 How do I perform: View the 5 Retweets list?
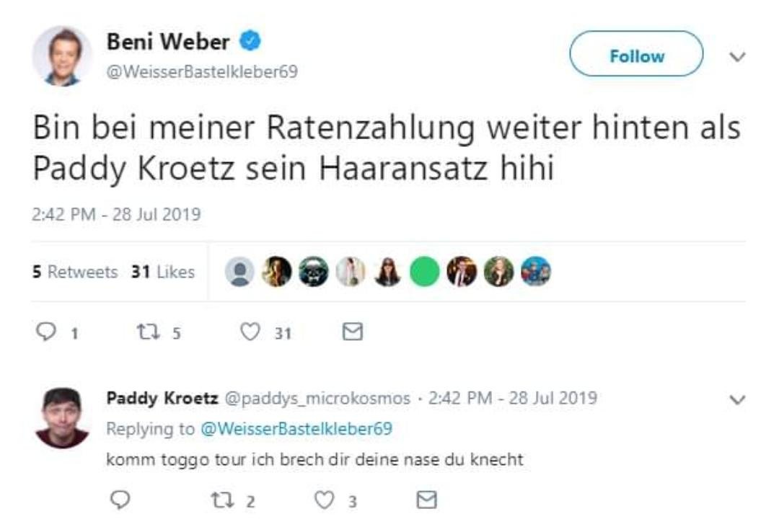click(x=75, y=272)
